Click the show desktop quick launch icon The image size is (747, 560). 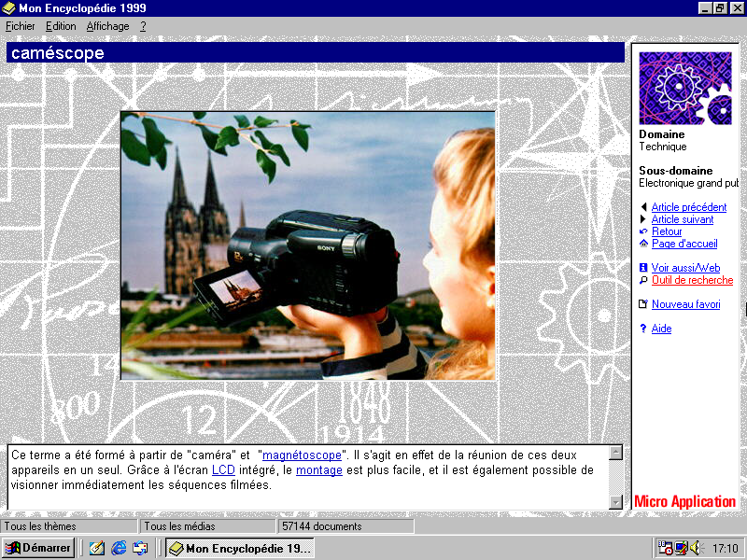140,548
